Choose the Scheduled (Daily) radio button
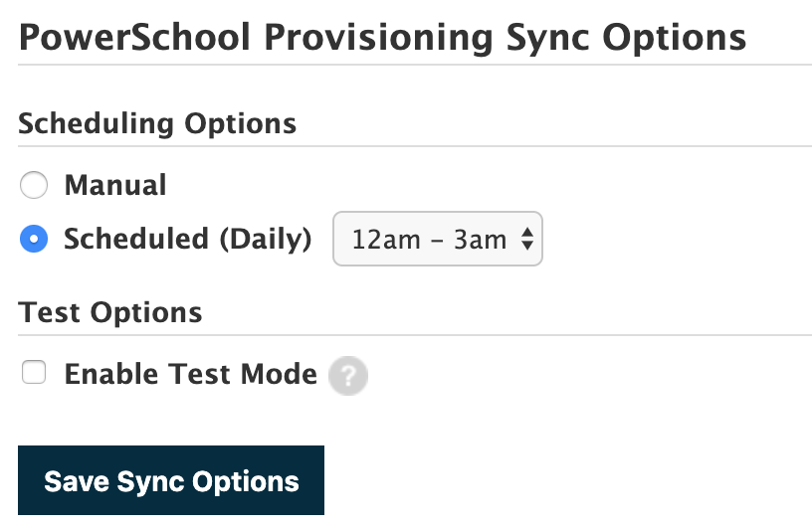Screen dimensions: 812x531 coord(34,240)
